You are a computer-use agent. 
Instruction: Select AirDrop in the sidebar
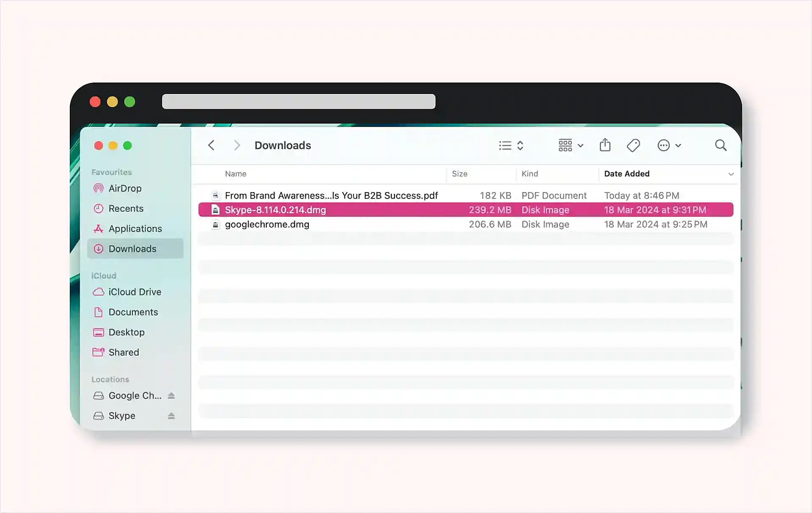[135, 188]
